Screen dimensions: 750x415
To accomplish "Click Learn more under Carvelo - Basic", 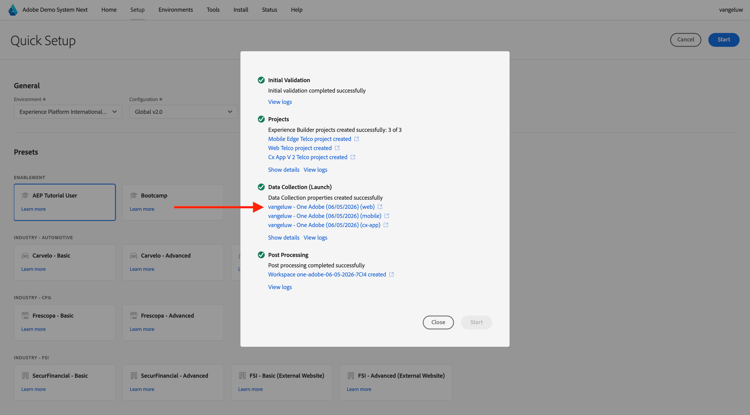I will [33, 269].
